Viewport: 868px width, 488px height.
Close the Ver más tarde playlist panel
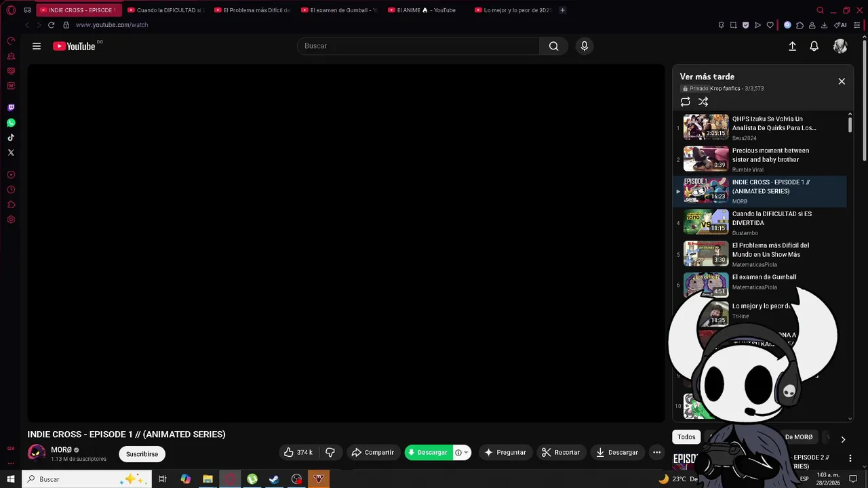click(x=842, y=81)
